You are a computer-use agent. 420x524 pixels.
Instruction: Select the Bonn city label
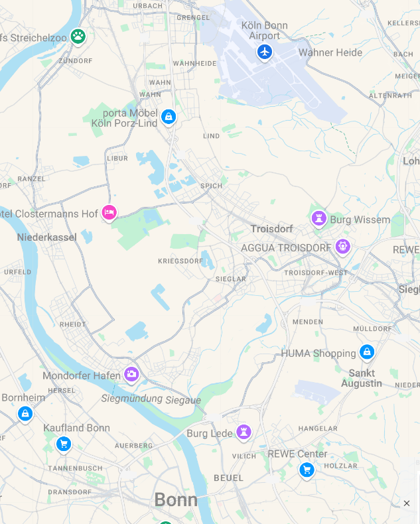tap(176, 500)
